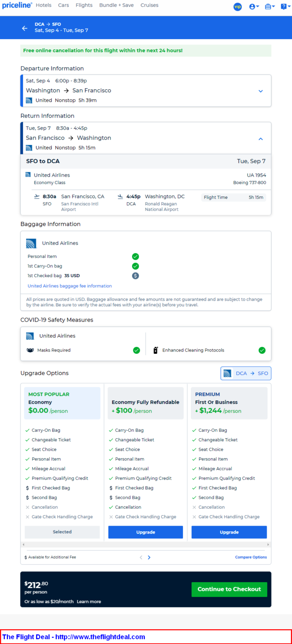Click The Flight Deal website link text
This screenshot has height=644, width=292.
click(x=74, y=637)
